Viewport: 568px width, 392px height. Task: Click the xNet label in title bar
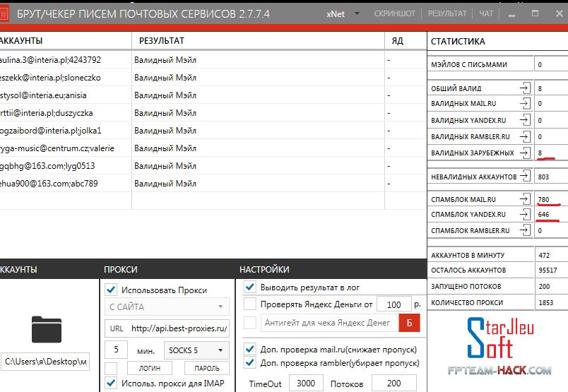[x=336, y=13]
